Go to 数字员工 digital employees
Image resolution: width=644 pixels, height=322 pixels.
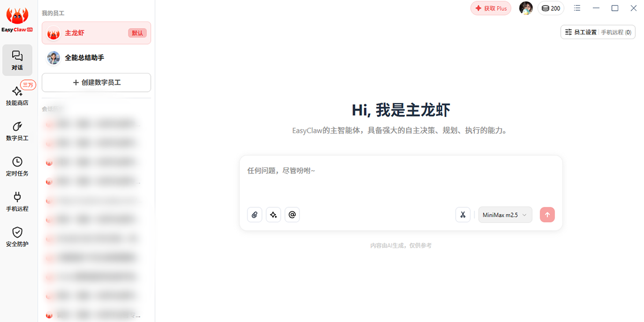[x=17, y=131]
